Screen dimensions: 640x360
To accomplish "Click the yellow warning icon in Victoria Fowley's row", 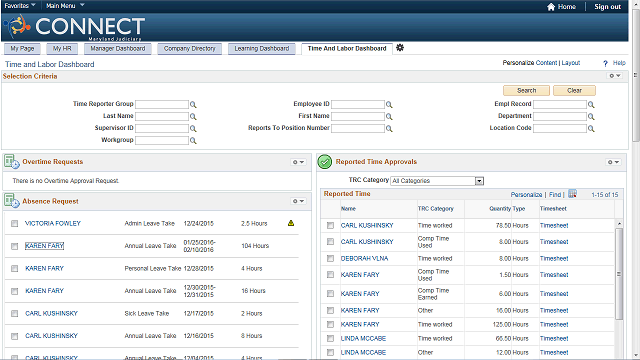I will click(291, 223).
